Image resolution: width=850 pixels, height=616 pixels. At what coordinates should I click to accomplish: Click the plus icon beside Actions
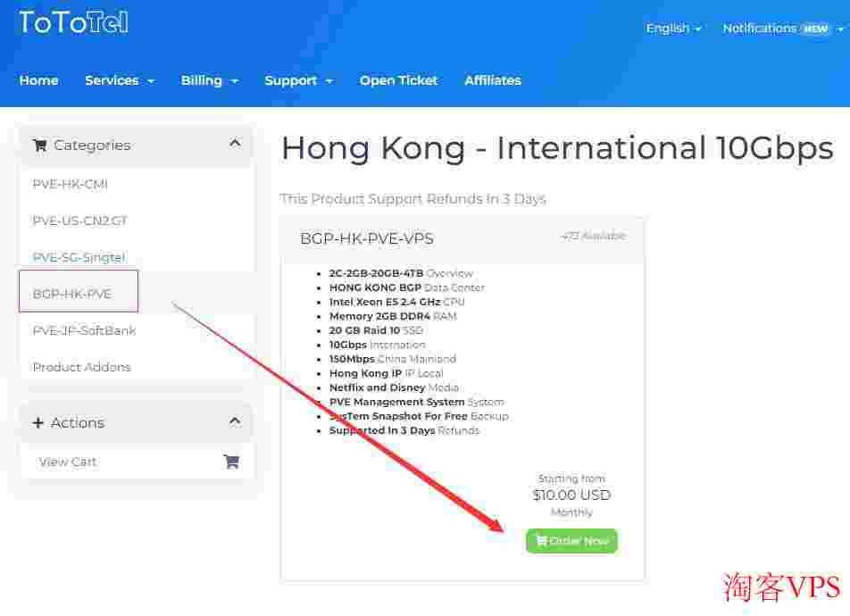[x=37, y=422]
